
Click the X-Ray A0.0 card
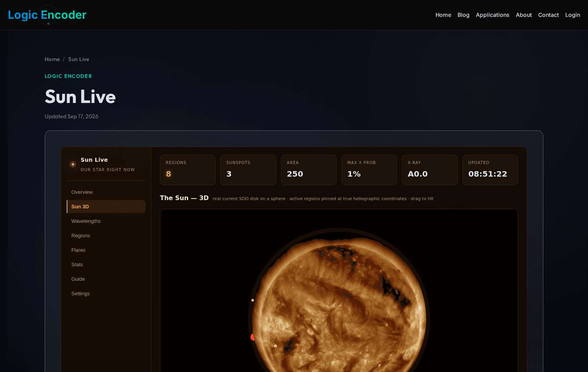430,170
